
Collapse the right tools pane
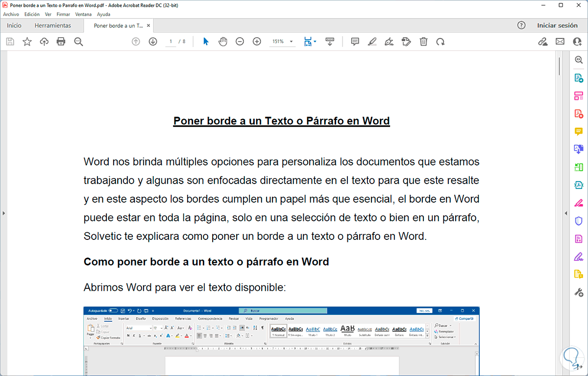[565, 213]
